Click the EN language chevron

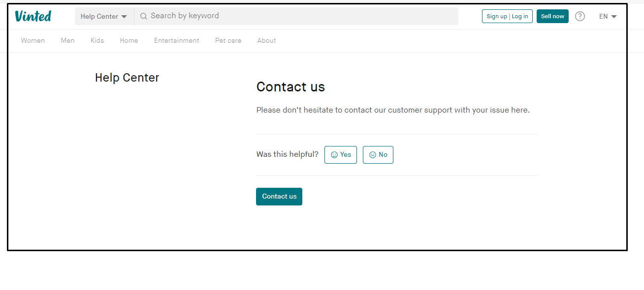pyautogui.click(x=613, y=16)
